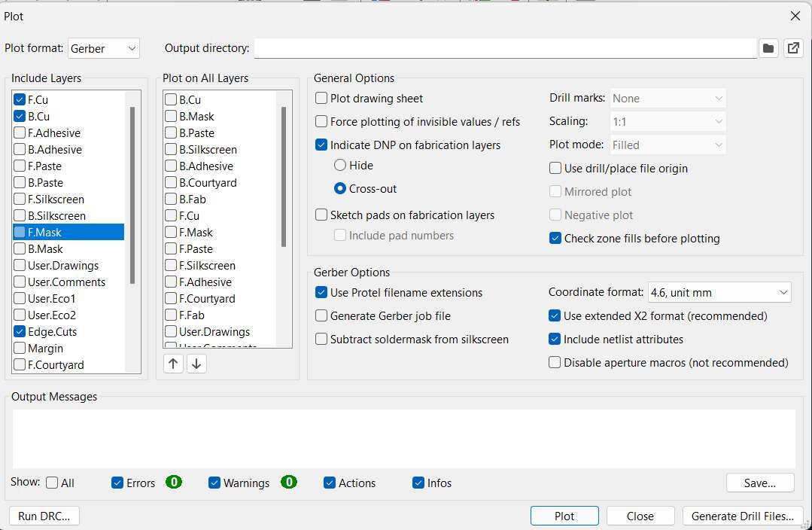Move selected layer down in plot order

click(x=195, y=363)
